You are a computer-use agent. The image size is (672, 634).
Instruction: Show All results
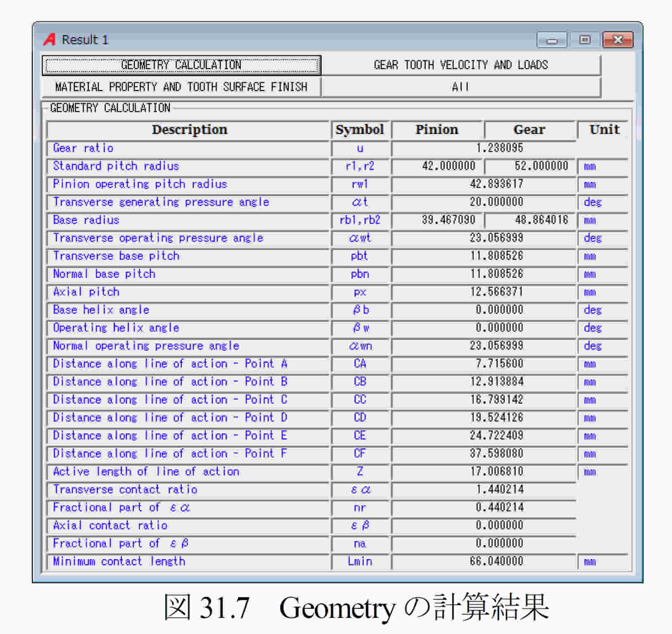(x=461, y=87)
